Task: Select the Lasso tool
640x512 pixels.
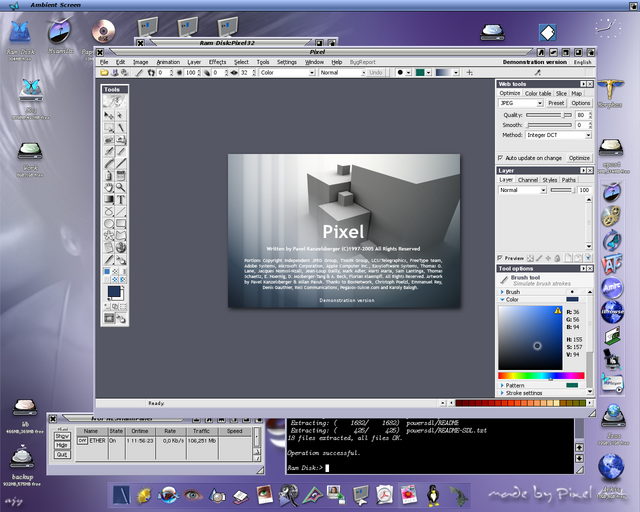Action: coord(109,211)
